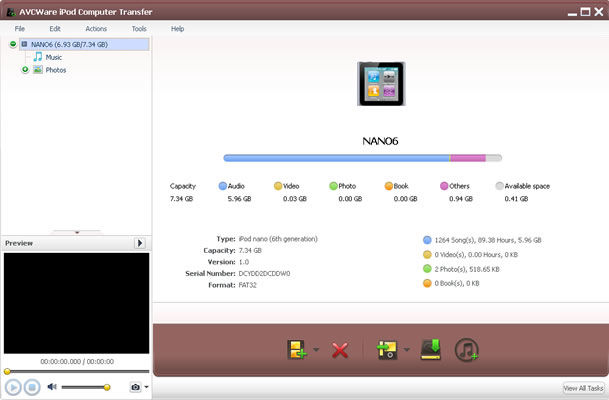This screenshot has width=609, height=400.
Task: Click the blue songs summary icon
Action: click(x=427, y=240)
